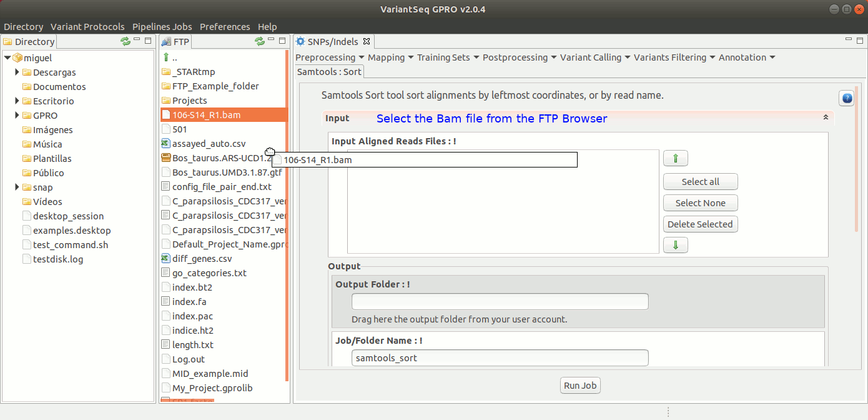Refresh the FTP panel with green arrows icon
The image size is (868, 420).
pyautogui.click(x=260, y=41)
